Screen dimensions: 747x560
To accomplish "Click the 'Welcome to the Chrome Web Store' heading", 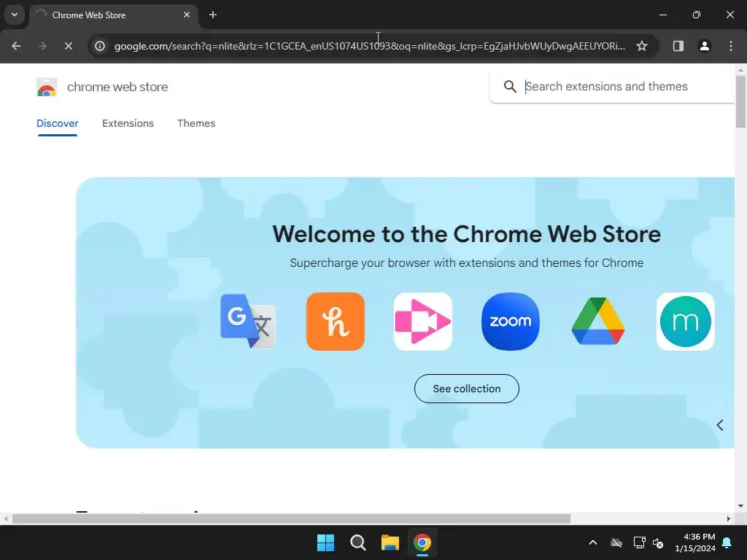I will point(466,234).
